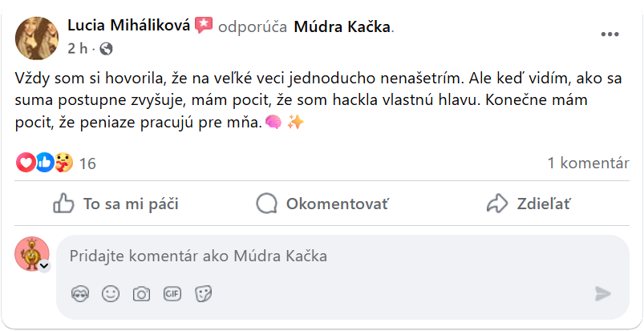Image resolution: width=644 pixels, height=331 pixels.
Task: Toggle the "To sa mi páči" like button
Action: (115, 204)
